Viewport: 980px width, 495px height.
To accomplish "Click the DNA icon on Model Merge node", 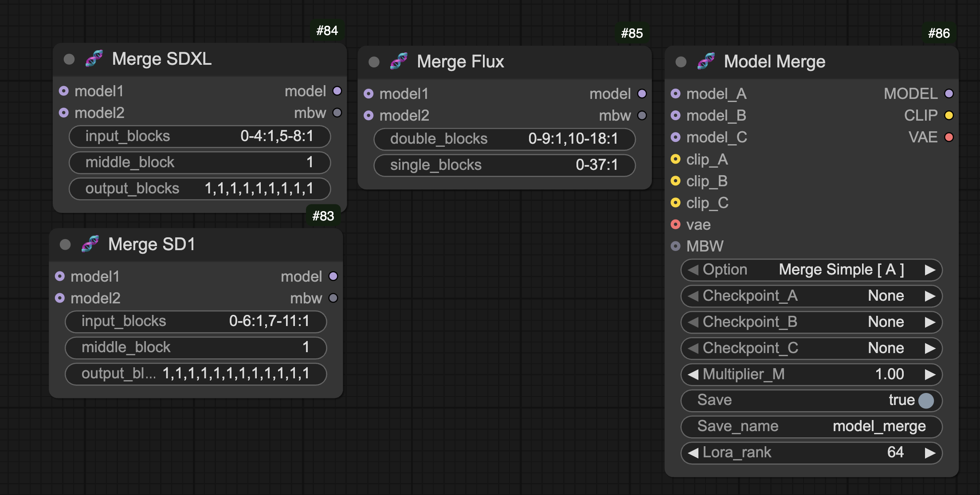I will coord(706,61).
